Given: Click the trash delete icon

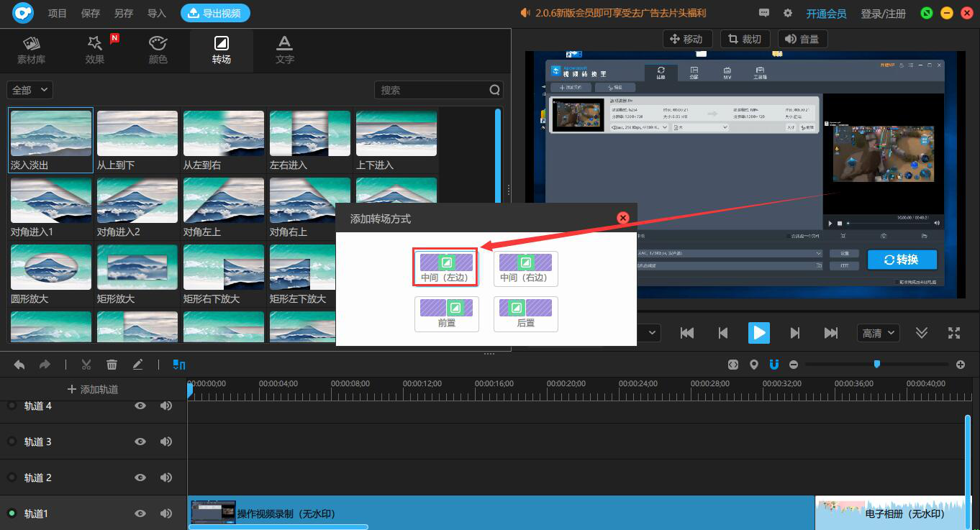Looking at the screenshot, I should (112, 365).
